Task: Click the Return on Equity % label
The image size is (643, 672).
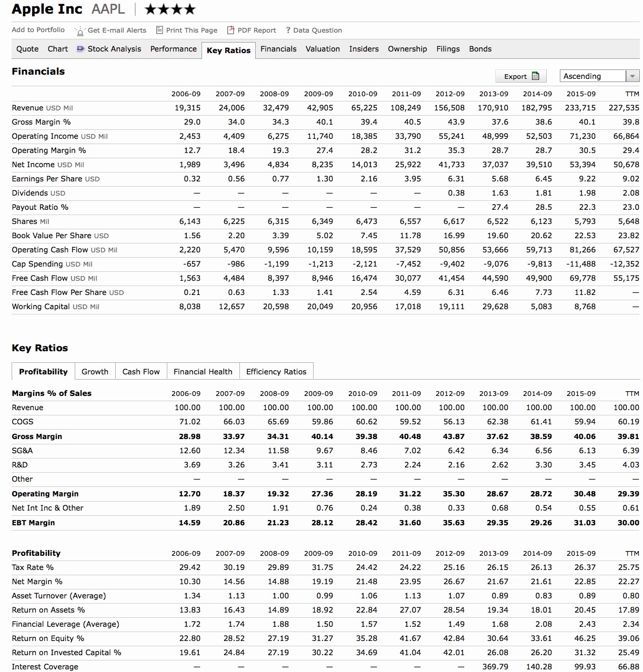Action: point(48,638)
